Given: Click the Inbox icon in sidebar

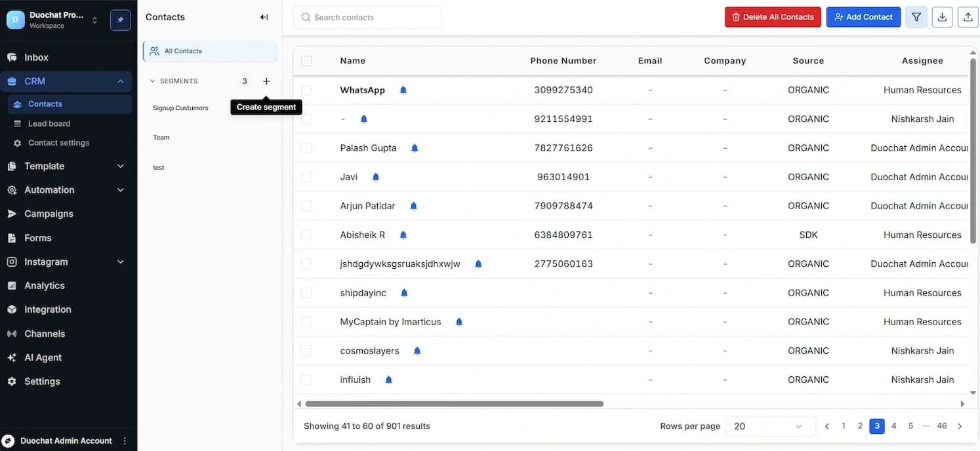Looking at the screenshot, I should click(x=12, y=58).
